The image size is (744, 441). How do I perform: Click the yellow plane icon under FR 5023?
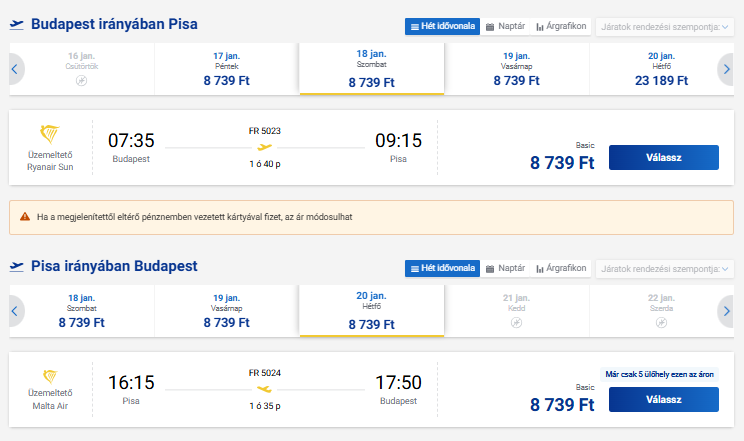pos(265,147)
